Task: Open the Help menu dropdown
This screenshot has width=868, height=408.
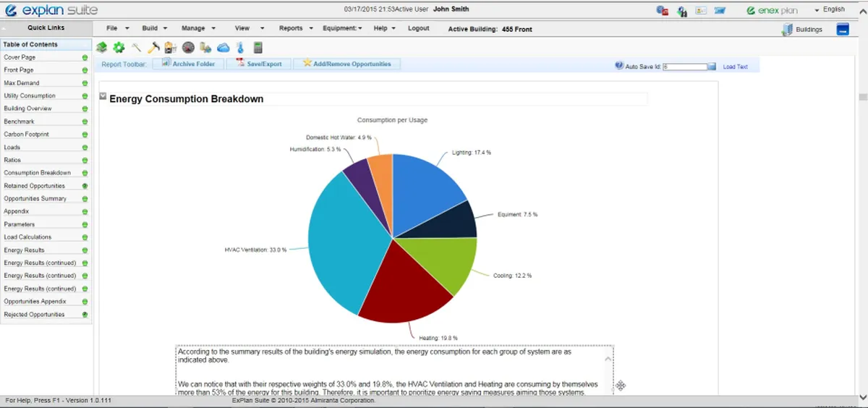Action: coord(384,28)
